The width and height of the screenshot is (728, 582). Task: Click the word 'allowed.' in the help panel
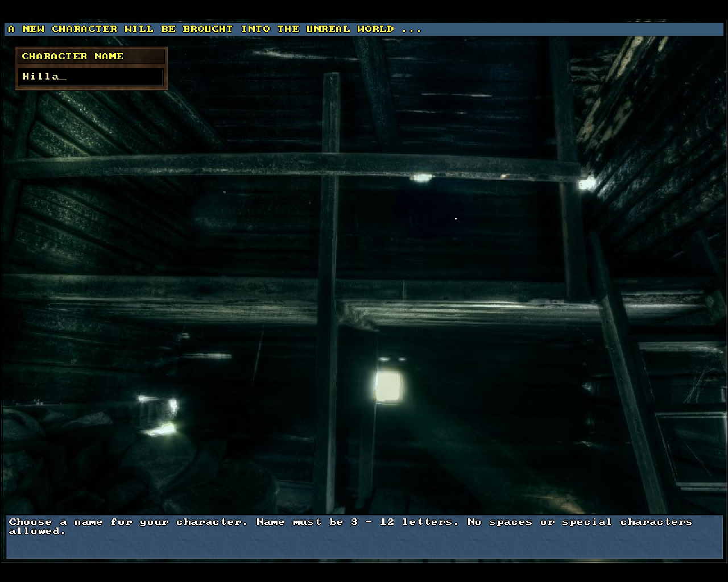coord(37,531)
